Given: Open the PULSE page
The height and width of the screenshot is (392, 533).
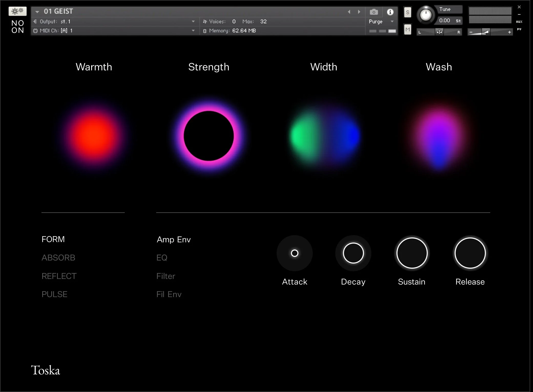Looking at the screenshot, I should pos(55,294).
